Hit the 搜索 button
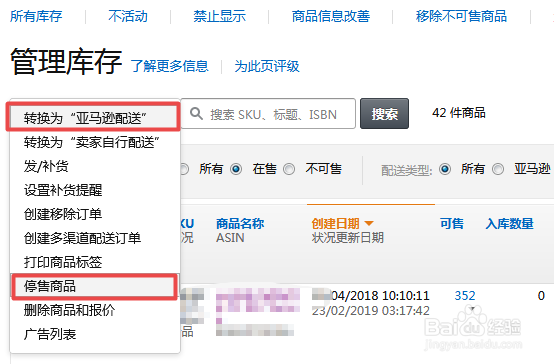 384,114
